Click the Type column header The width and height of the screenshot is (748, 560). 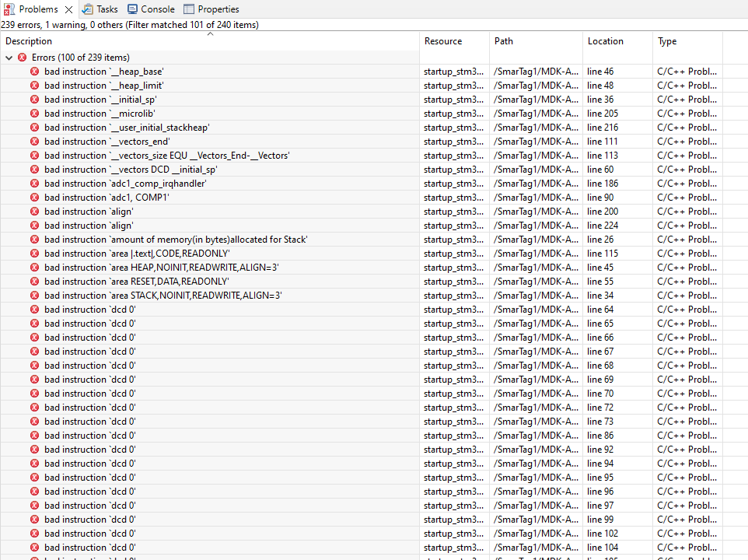(669, 40)
